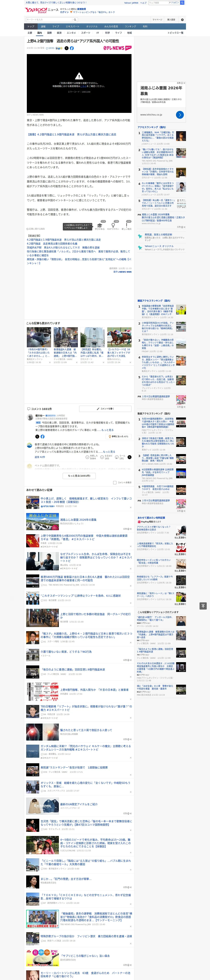Share 櫻井裕一's comment on Facebook
Image resolution: width=210 pixels, height=980 pixels.
[x=42, y=436]
